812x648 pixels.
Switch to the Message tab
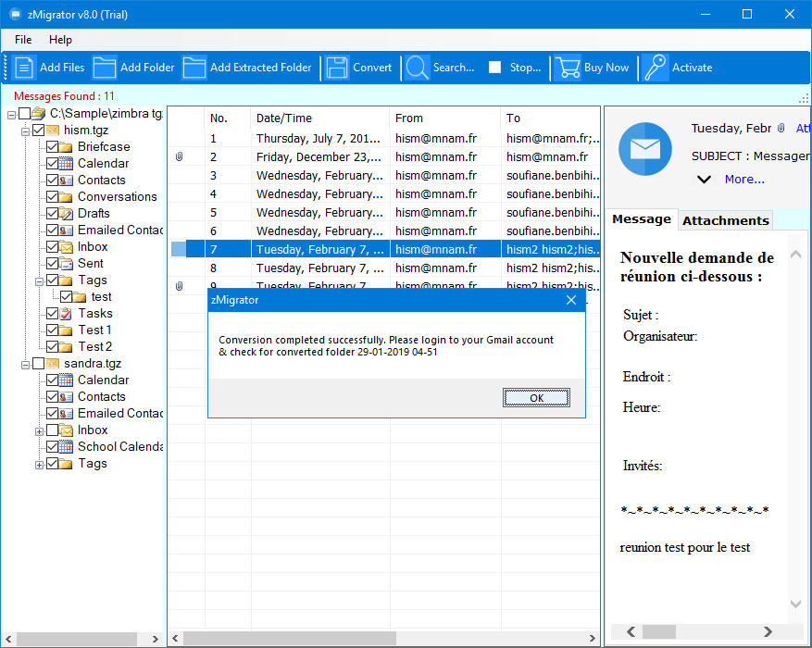click(x=642, y=219)
